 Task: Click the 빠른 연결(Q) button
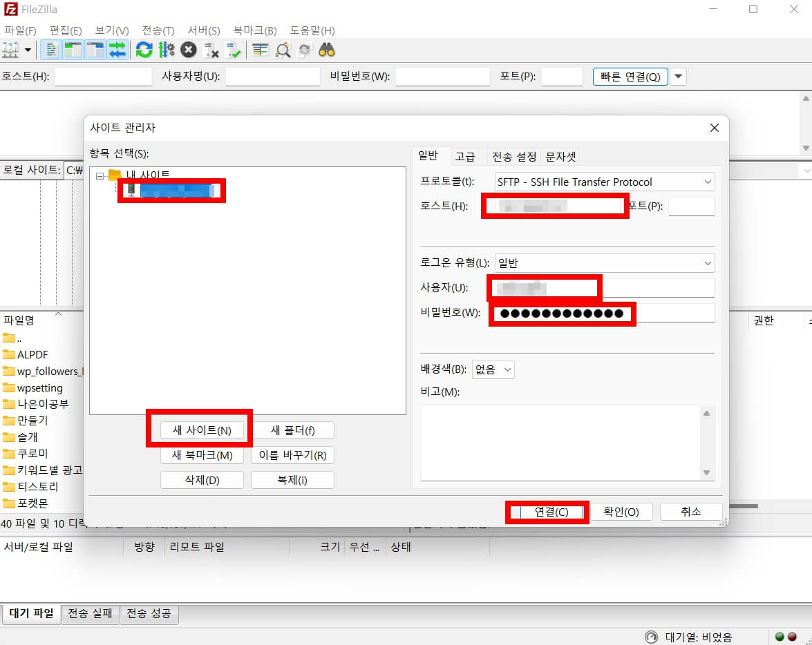coord(630,77)
